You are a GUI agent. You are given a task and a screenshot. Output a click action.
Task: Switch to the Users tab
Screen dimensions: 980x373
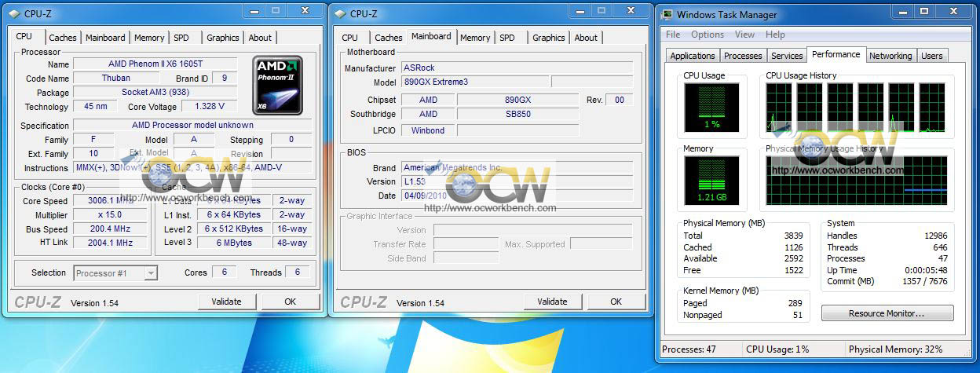tap(932, 56)
